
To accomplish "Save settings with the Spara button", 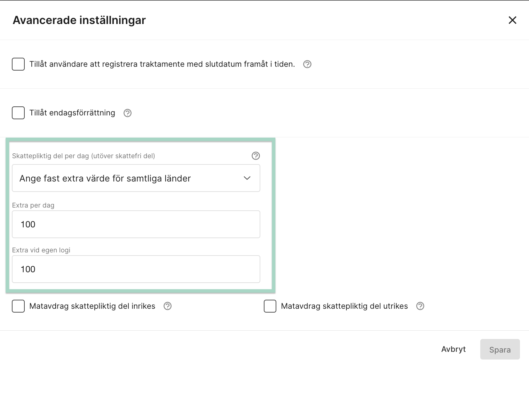I will (500, 349).
